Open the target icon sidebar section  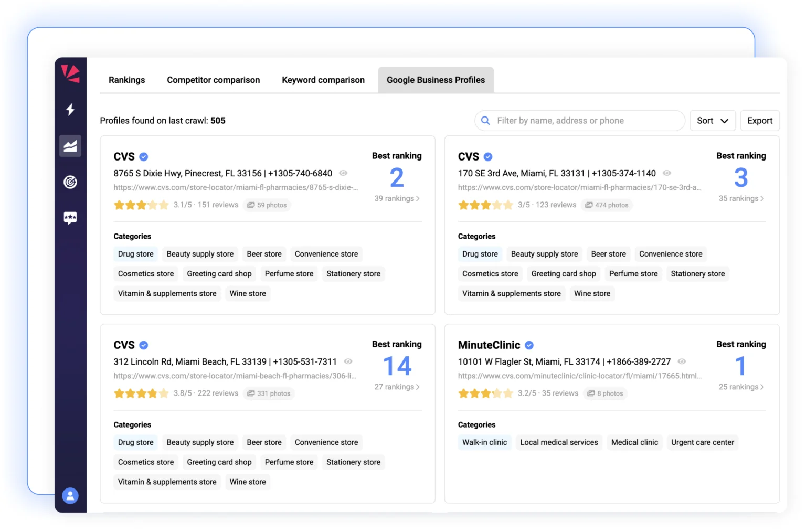pyautogui.click(x=70, y=182)
